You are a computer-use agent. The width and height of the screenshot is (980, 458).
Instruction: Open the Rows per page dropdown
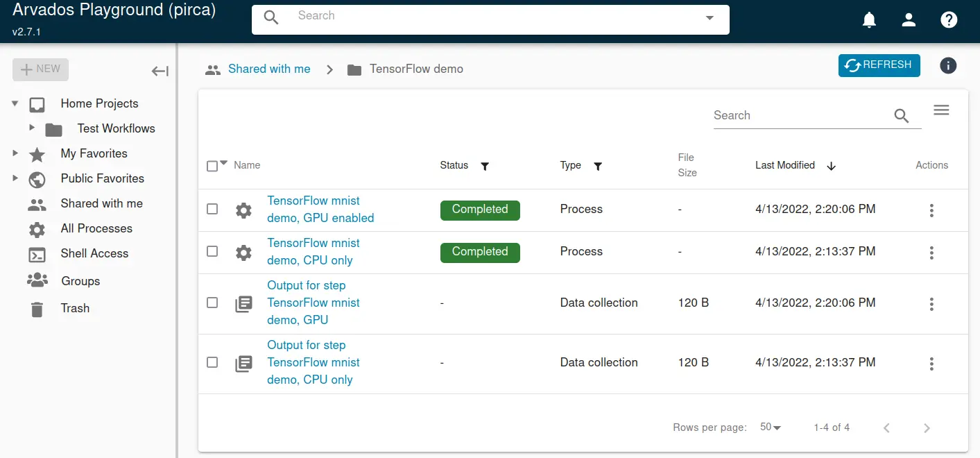tap(771, 427)
